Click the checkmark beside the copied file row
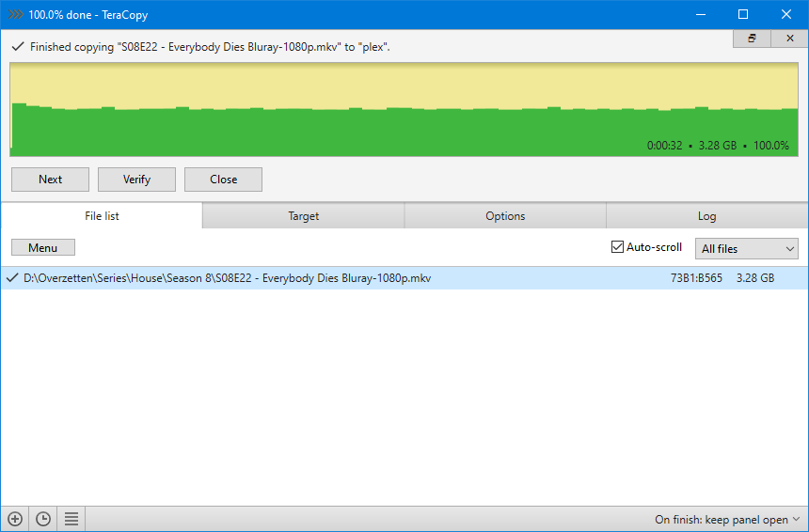 (x=12, y=278)
